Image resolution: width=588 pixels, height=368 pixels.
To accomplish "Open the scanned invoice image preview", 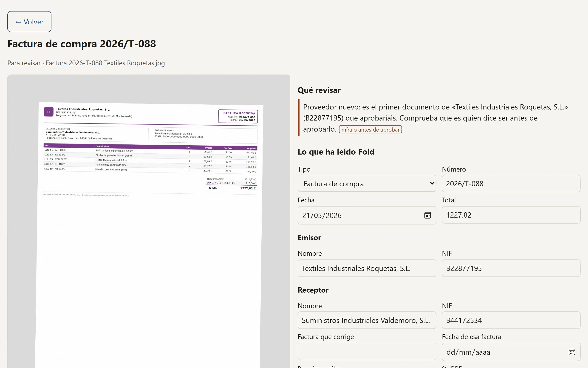I will 149,221.
